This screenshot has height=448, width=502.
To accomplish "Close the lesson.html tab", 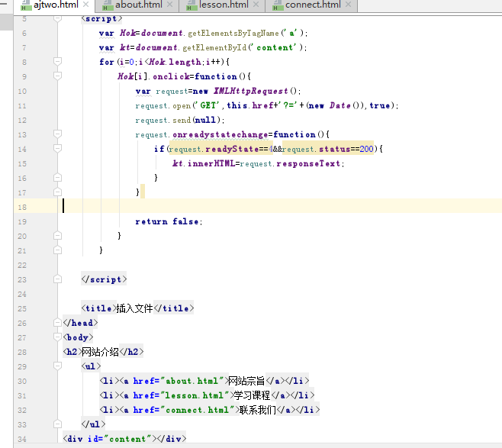I will (256, 5).
